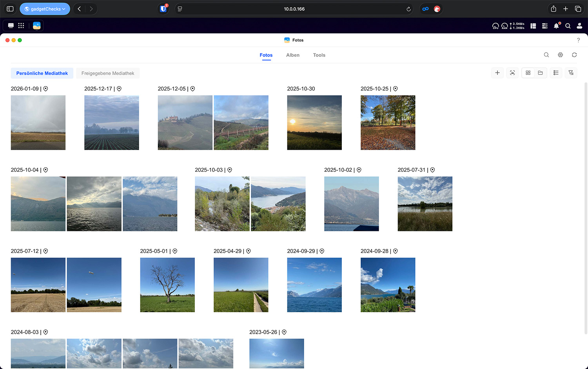Open the photo filter options
Viewport: 588px width, 369px height.
571,73
